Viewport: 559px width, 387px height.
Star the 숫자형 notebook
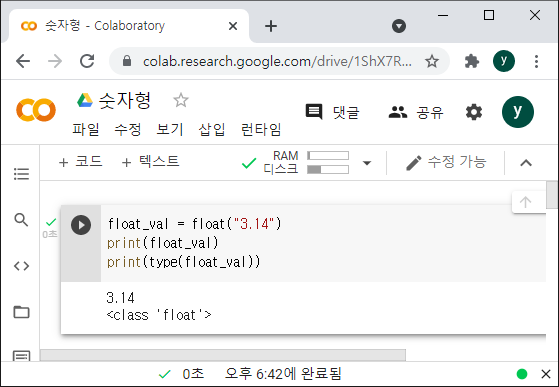pos(181,100)
